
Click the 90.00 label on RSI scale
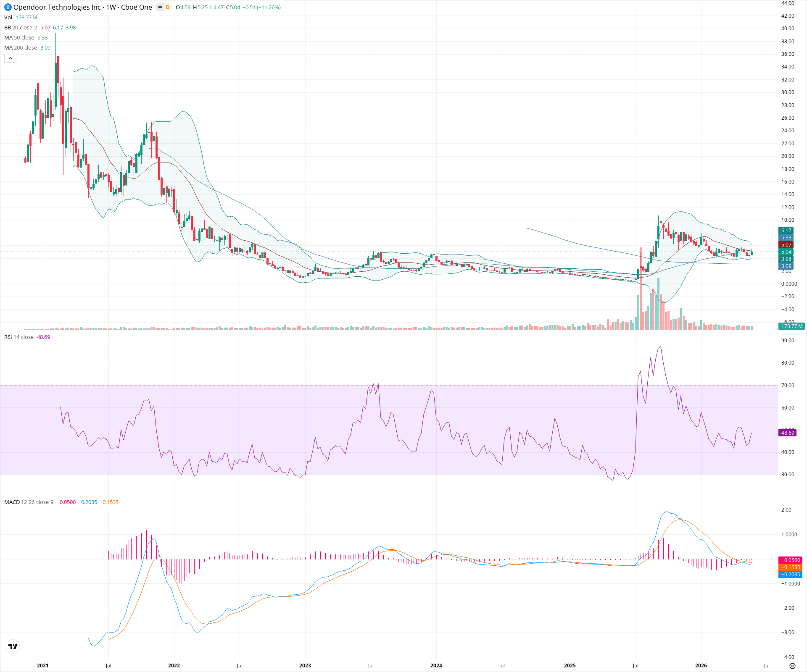point(788,340)
